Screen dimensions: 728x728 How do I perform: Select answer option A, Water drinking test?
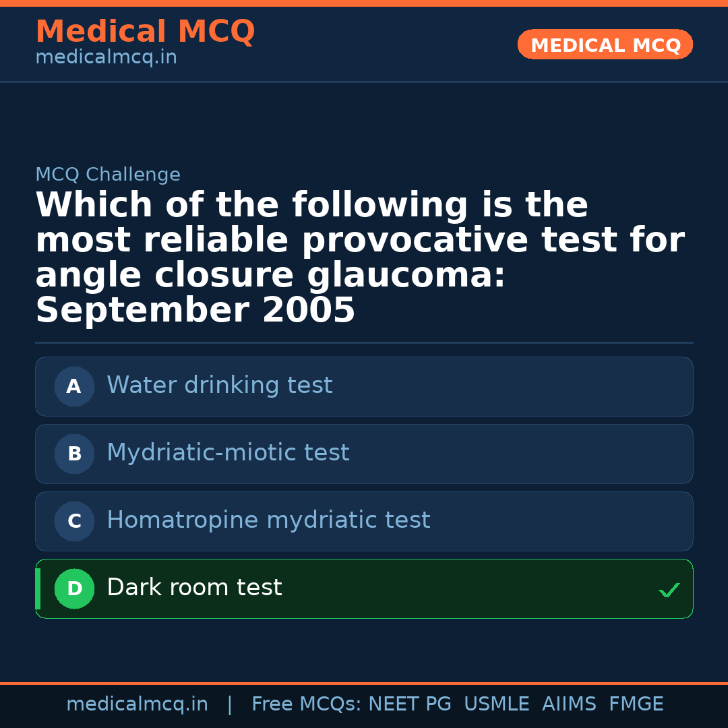[364, 386]
